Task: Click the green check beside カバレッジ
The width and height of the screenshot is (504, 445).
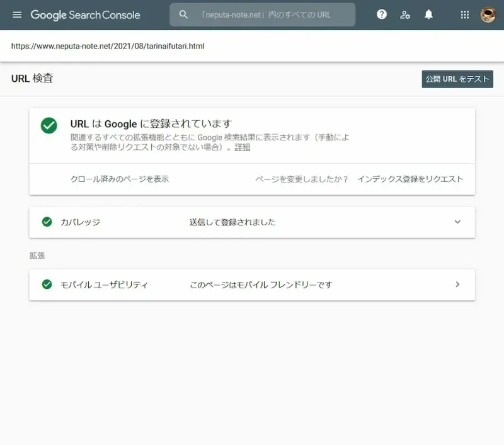Action: tap(47, 222)
